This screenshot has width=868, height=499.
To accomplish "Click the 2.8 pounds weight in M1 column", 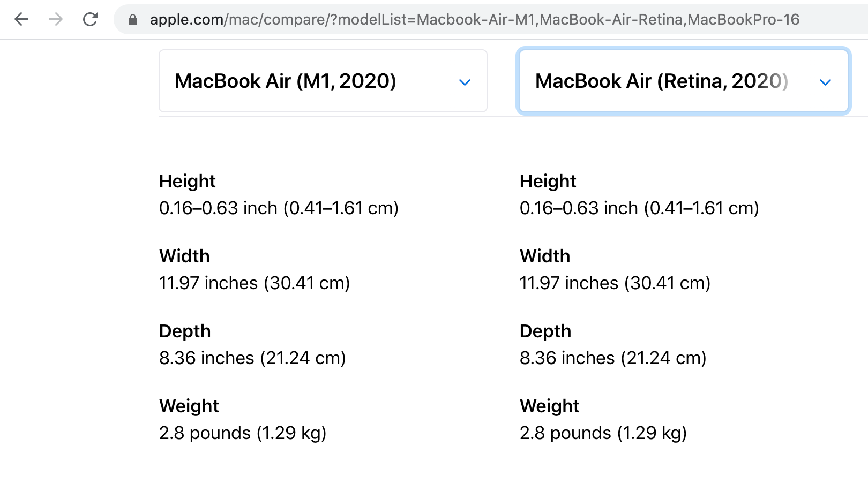I will point(242,433).
